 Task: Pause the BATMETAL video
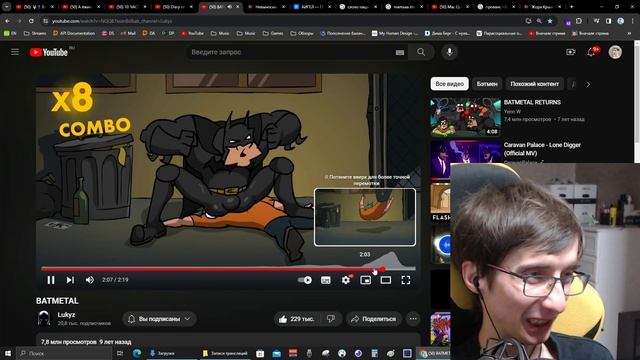[51, 280]
